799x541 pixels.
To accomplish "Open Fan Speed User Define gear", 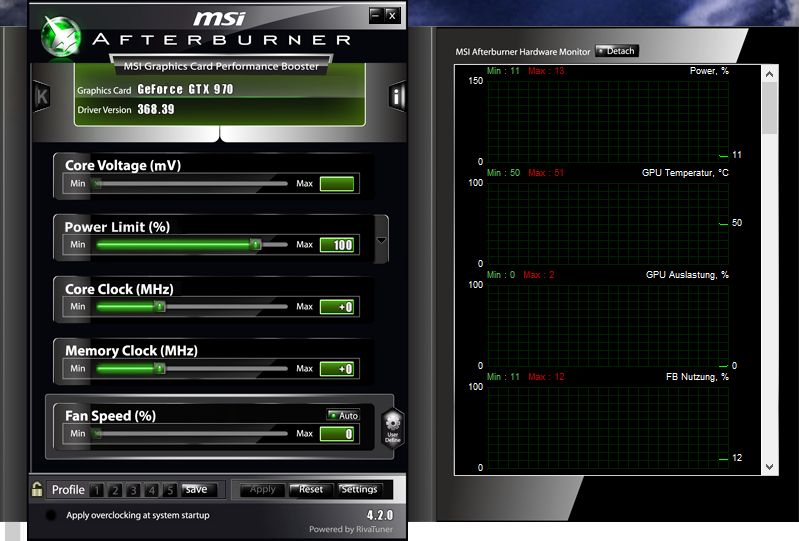I will [x=393, y=428].
